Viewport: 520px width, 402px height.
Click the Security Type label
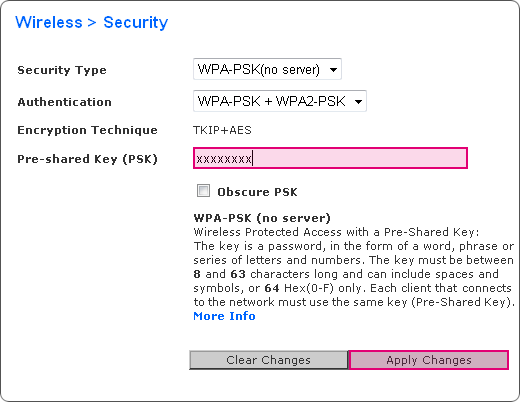coord(62,70)
